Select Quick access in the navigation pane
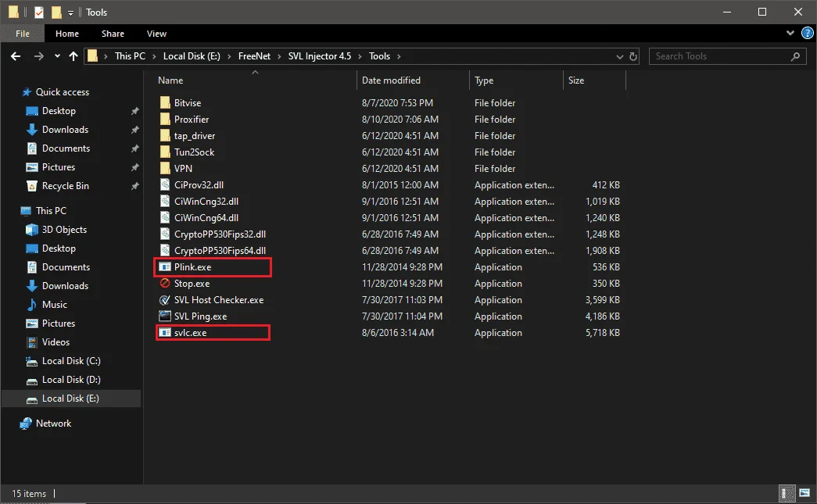Image resolution: width=817 pixels, height=504 pixels. tap(62, 92)
